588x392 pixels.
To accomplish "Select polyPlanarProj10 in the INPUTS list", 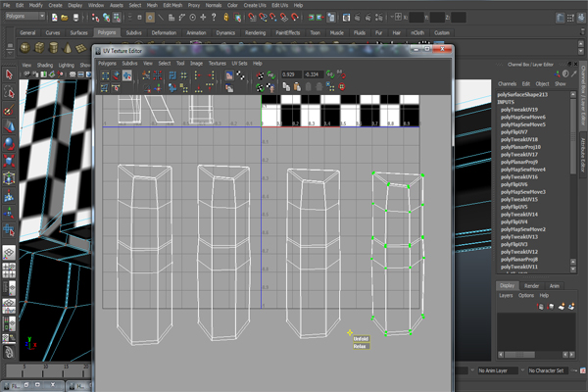I will tap(520, 147).
